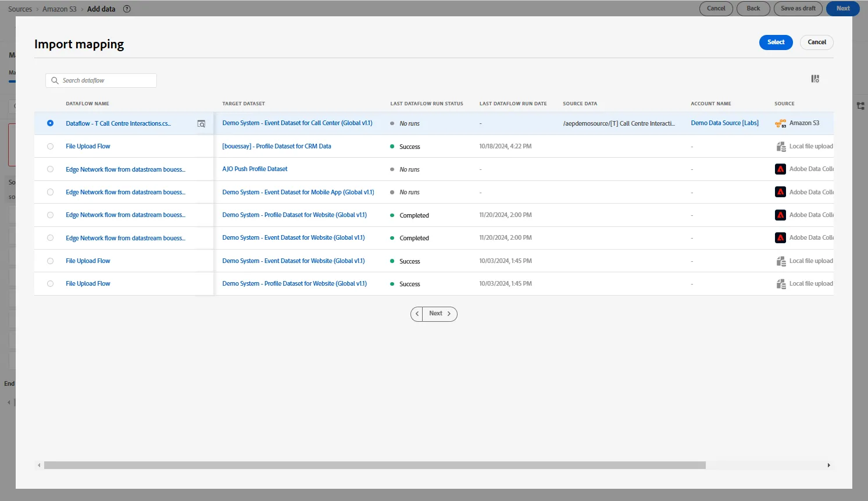The height and width of the screenshot is (501, 868).
Task: Go to previous page with left chevron
Action: click(x=417, y=314)
